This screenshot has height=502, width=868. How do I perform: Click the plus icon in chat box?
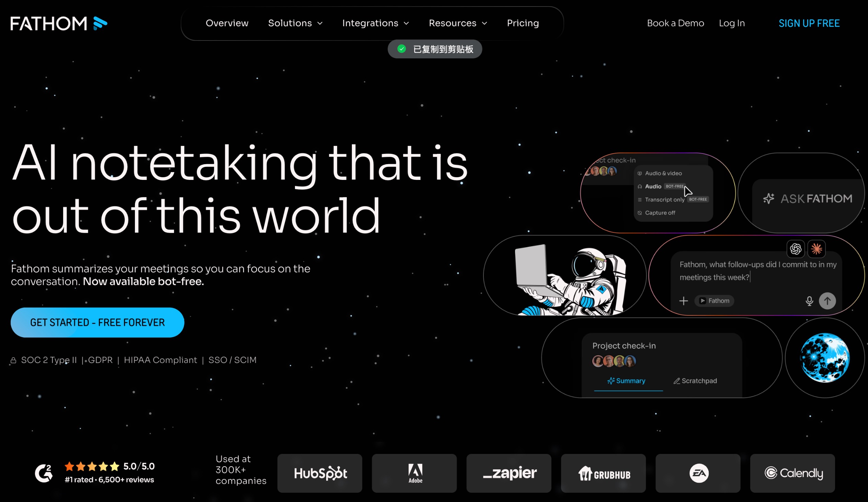pos(683,301)
